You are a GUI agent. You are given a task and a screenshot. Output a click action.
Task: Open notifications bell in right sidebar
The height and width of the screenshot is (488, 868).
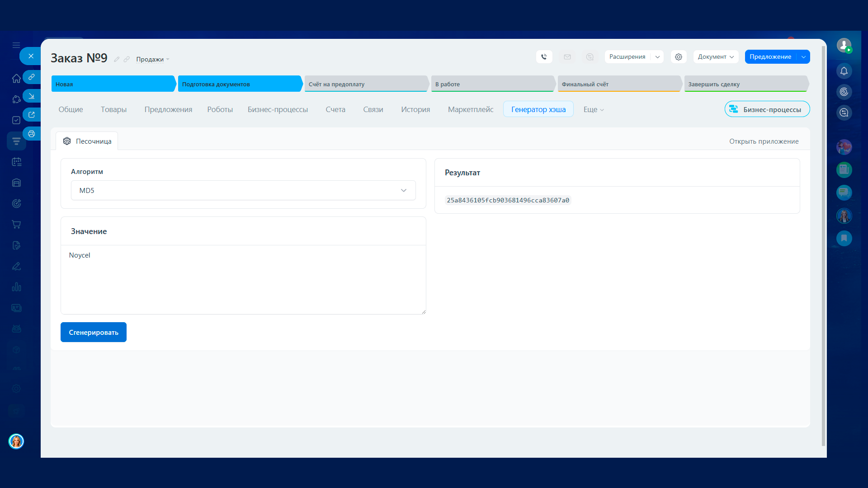[844, 71]
